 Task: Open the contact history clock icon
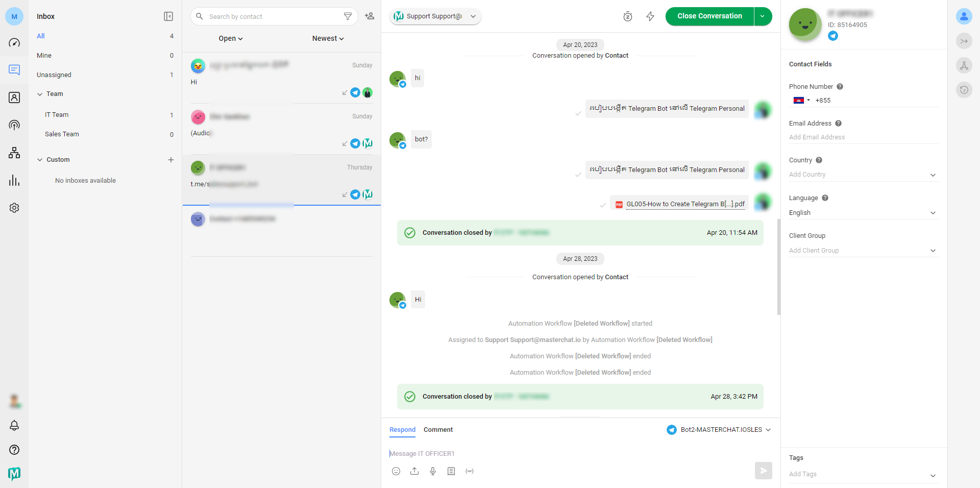(x=964, y=90)
